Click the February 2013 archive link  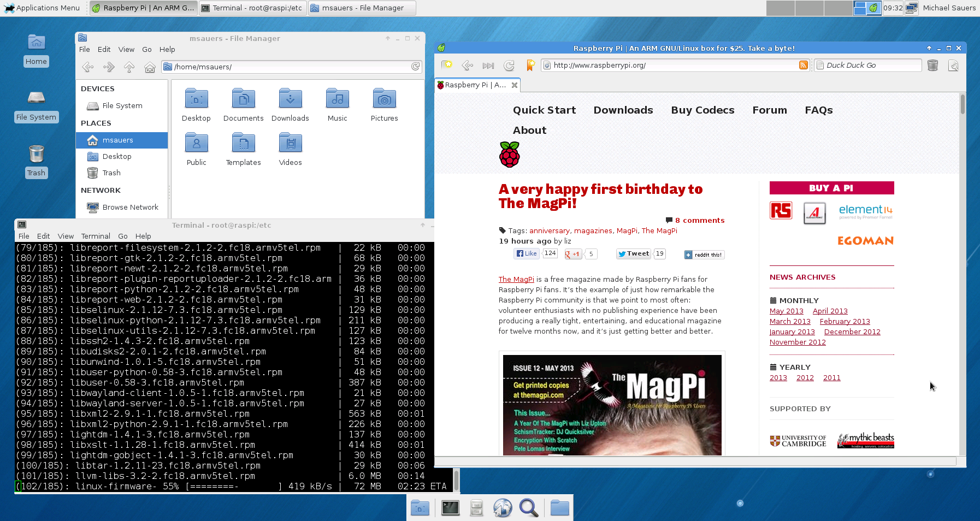[x=845, y=322]
